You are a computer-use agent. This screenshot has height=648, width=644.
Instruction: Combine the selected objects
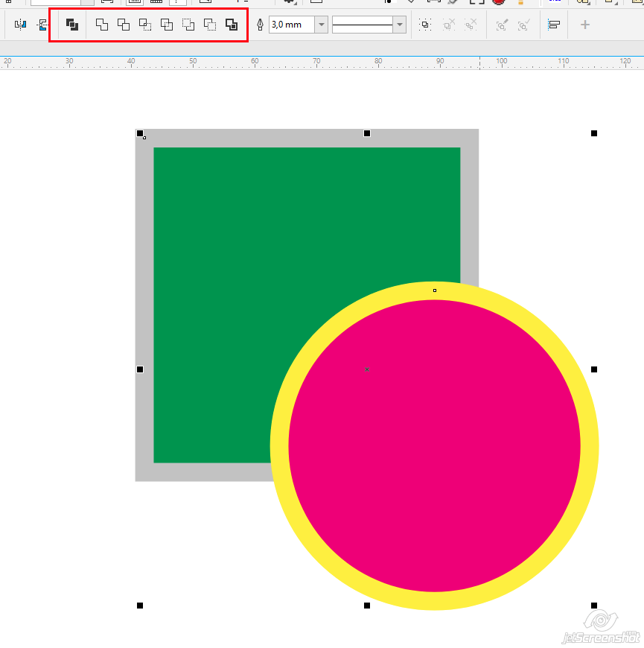click(72, 25)
